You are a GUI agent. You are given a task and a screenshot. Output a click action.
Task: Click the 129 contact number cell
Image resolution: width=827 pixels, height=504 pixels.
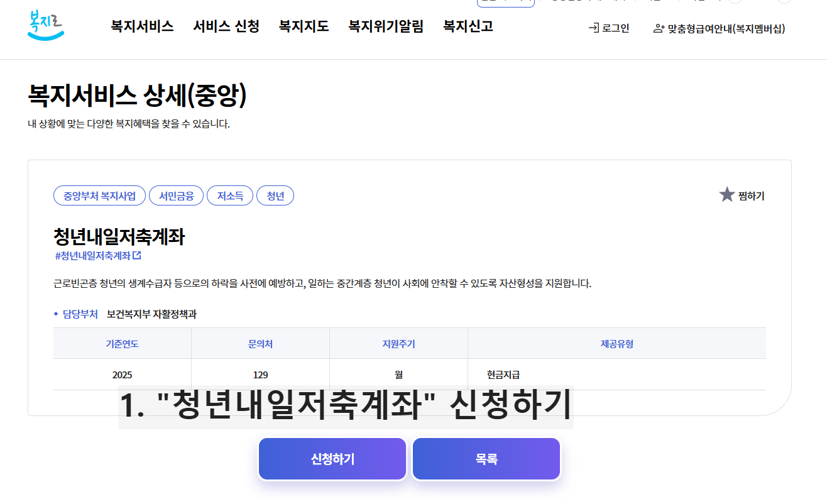[x=260, y=375]
